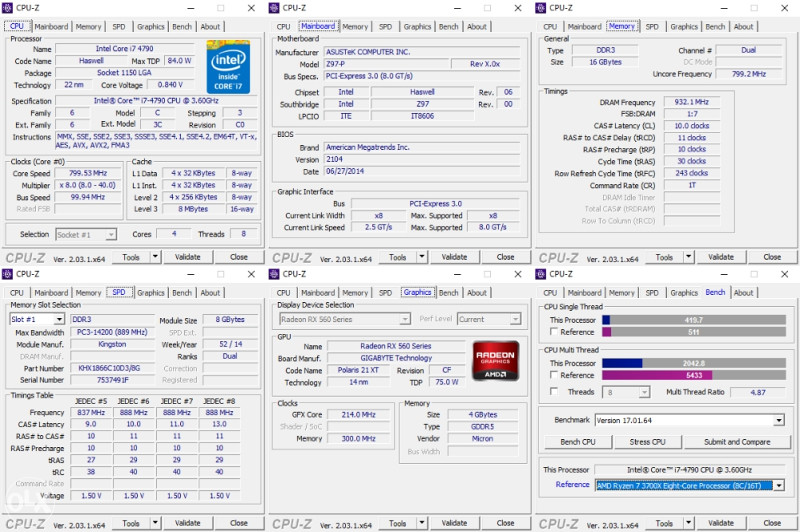Click BIOS Date value 06/27/2014
The height and width of the screenshot is (532, 800).
coord(422,171)
